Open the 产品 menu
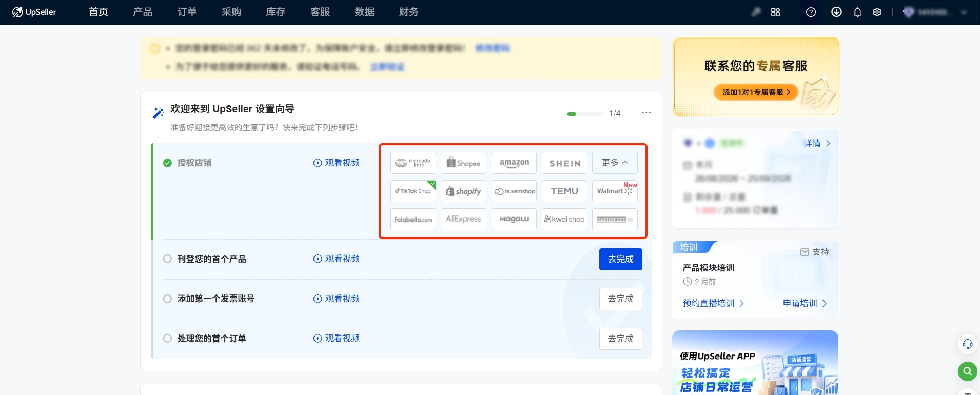Screen dimensions: 980x395 (x=143, y=12)
